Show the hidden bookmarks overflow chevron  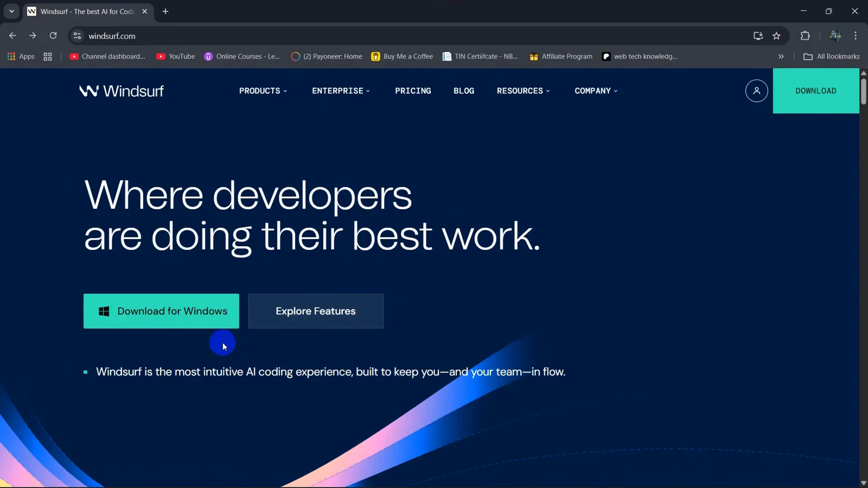(781, 56)
